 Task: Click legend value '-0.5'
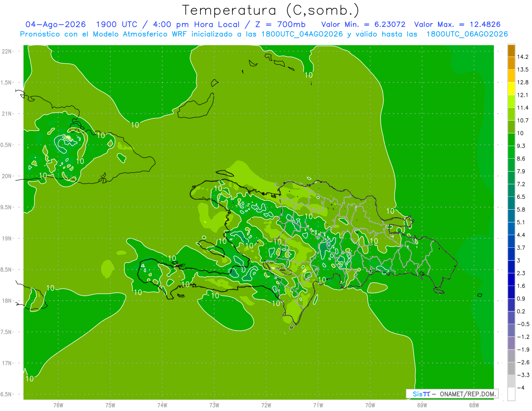[523, 324]
